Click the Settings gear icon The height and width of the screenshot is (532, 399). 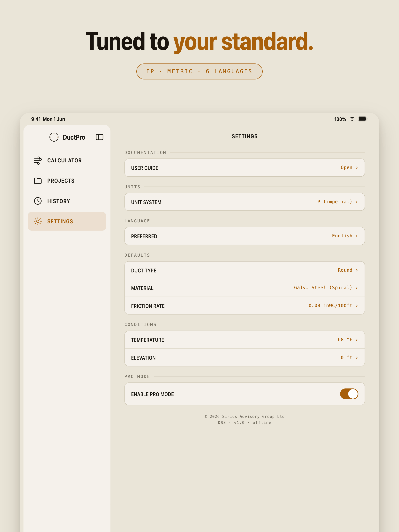click(x=38, y=221)
